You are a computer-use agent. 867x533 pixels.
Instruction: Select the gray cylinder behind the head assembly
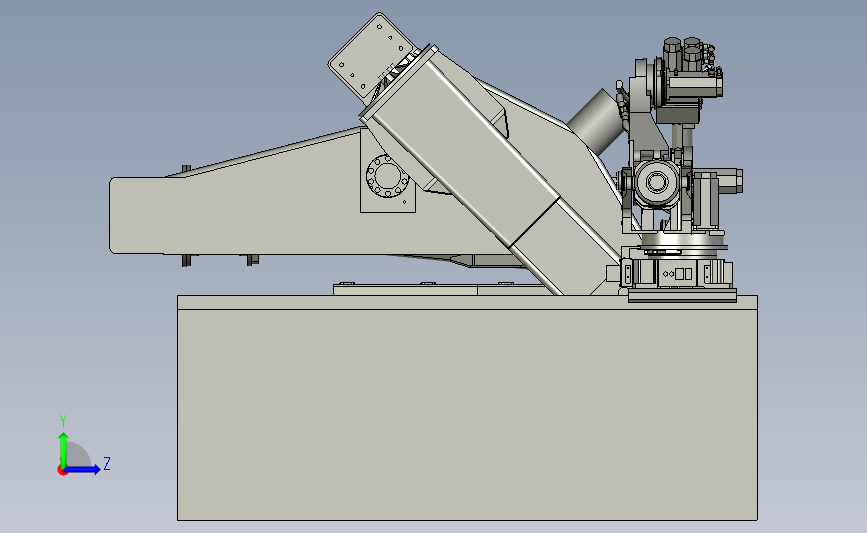pos(596,121)
